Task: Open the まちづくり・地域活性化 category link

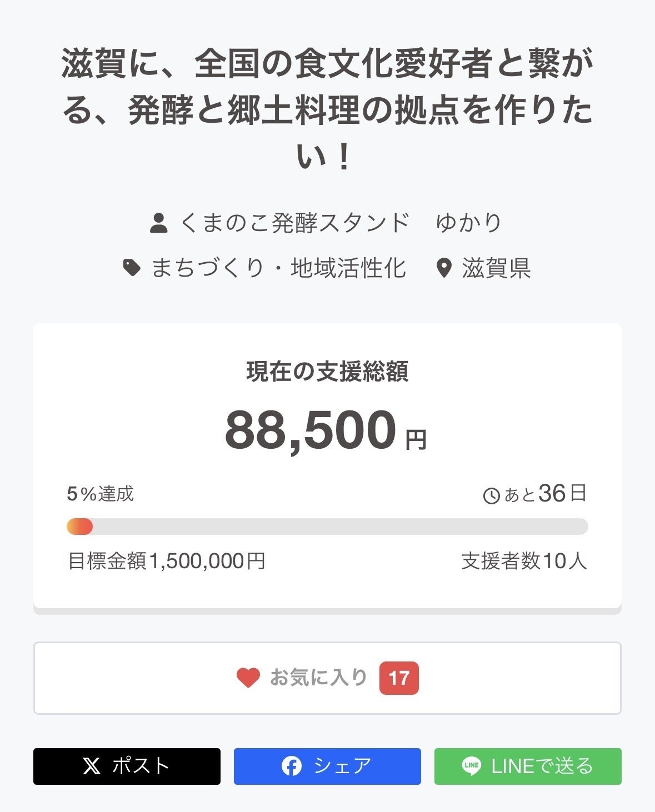Action: [x=278, y=268]
